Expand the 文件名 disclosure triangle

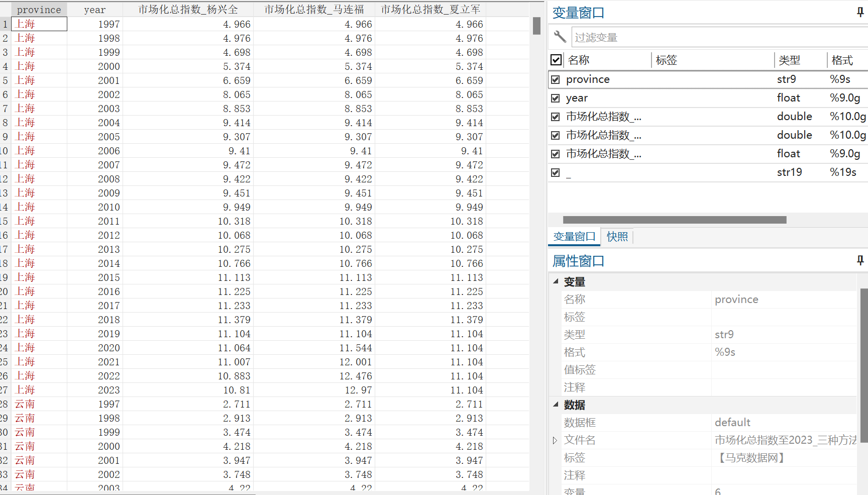[555, 440]
